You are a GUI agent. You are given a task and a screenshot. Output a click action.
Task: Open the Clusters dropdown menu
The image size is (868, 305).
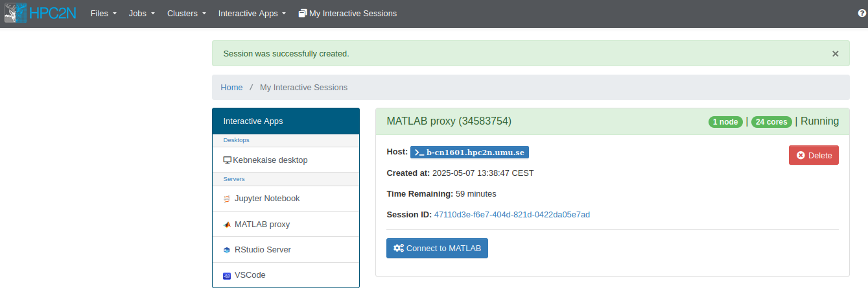tap(187, 13)
